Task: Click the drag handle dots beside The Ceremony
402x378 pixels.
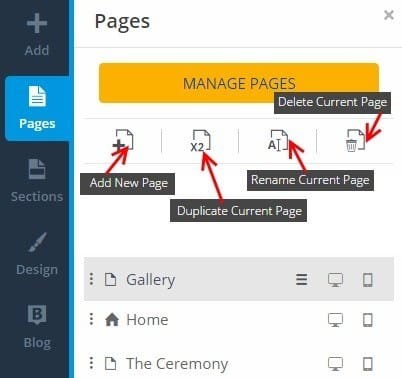Action: point(91,363)
